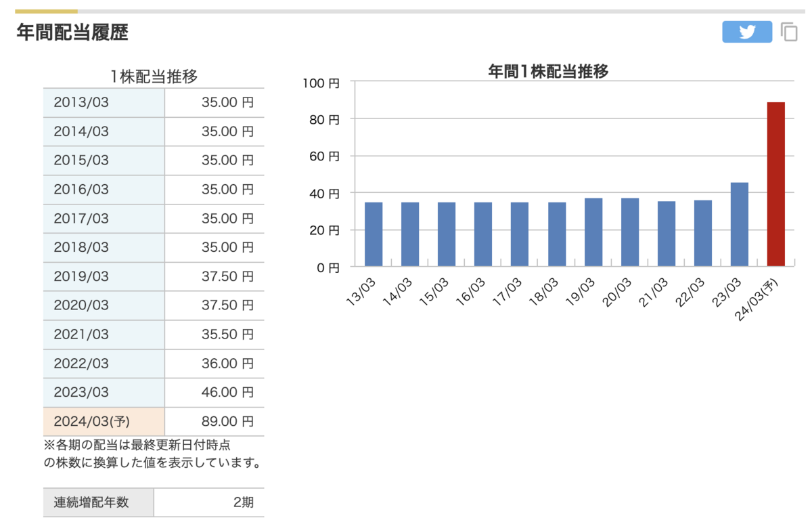
Task: Click the 36.00 円 dividend value
Action: point(227,364)
